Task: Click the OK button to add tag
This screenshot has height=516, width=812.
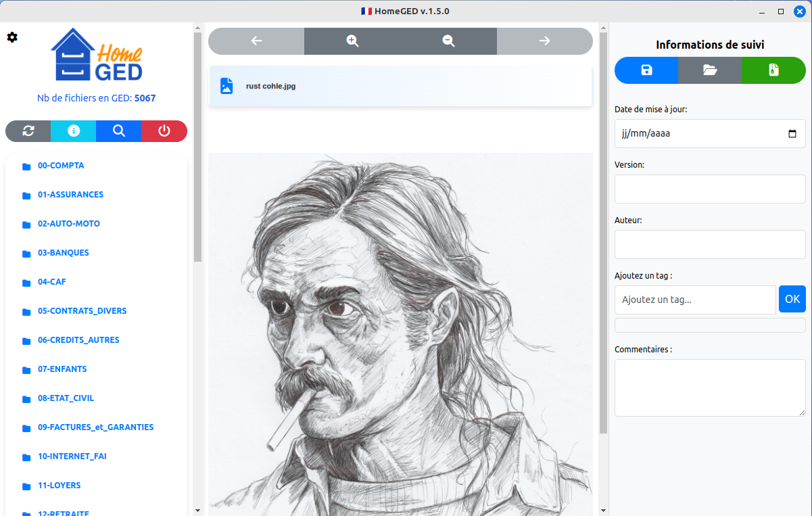Action: pyautogui.click(x=792, y=299)
